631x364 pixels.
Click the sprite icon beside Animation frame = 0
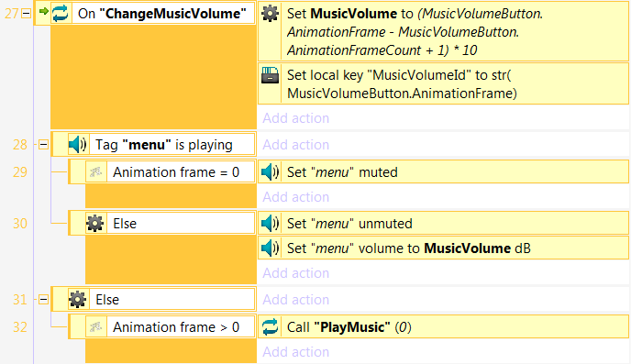[95, 172]
